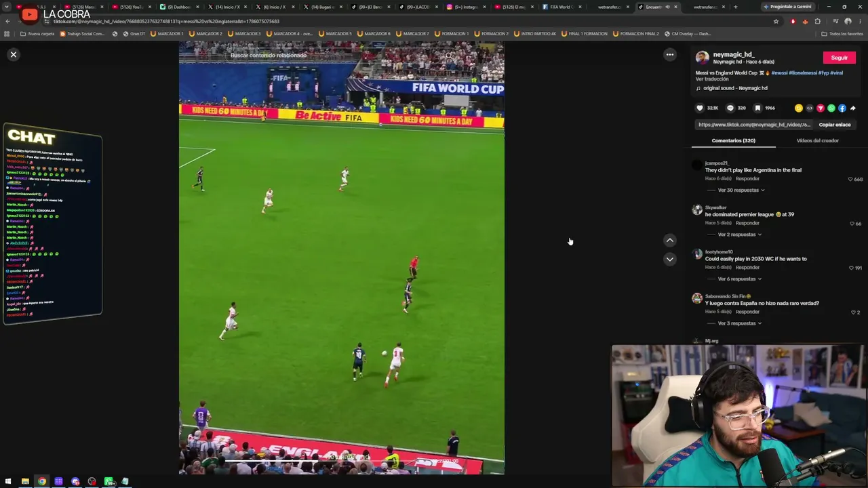Open more share options arrow
The width and height of the screenshot is (868, 488).
click(853, 108)
